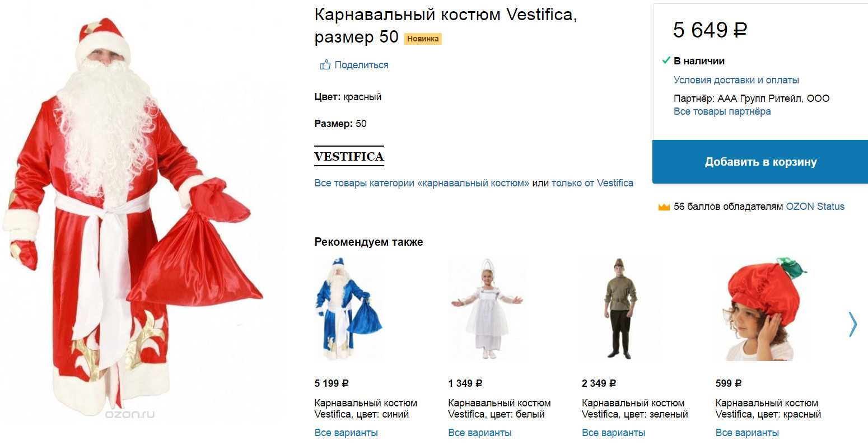Show only products from Vestifica

point(592,183)
